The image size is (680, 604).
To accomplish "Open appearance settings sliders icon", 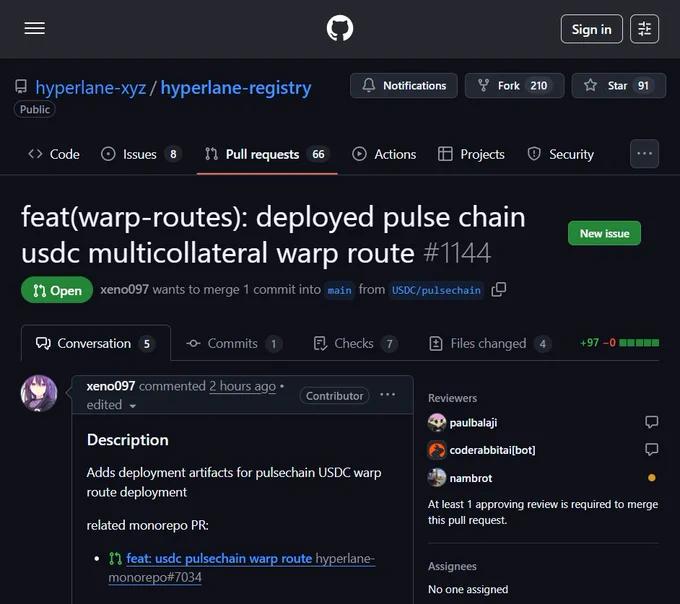I will pos(644,29).
